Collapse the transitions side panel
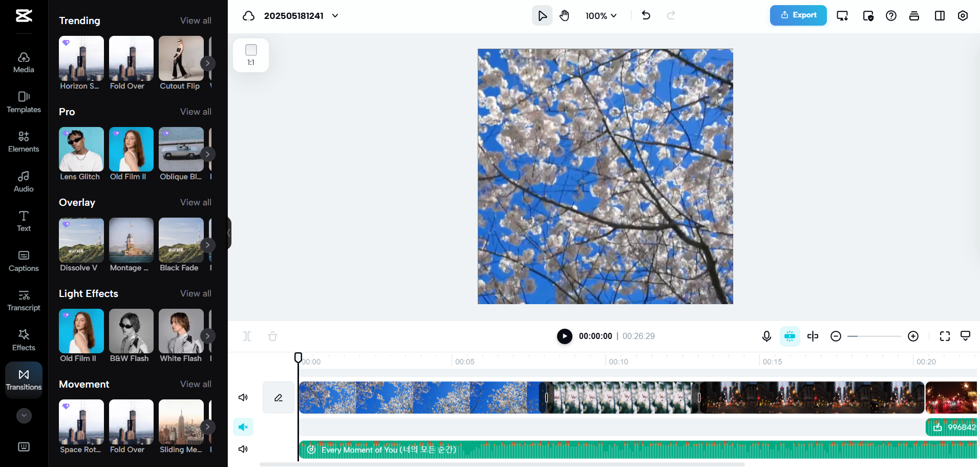Screen dimensions: 980x467 (229, 233)
